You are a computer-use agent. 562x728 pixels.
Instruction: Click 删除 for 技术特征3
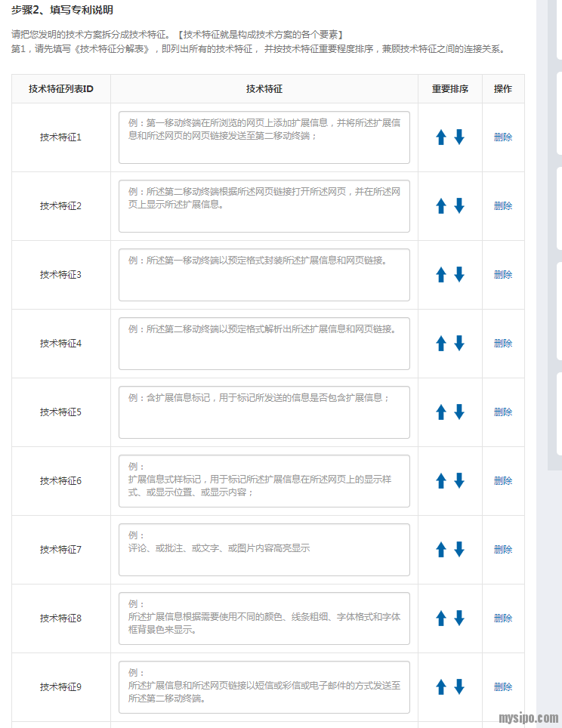click(502, 275)
